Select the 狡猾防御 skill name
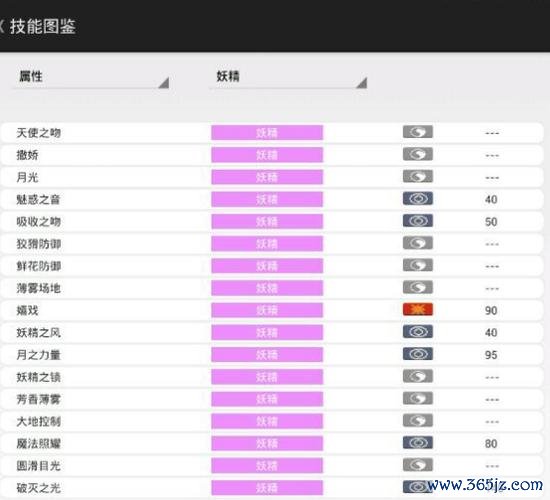 39,244
